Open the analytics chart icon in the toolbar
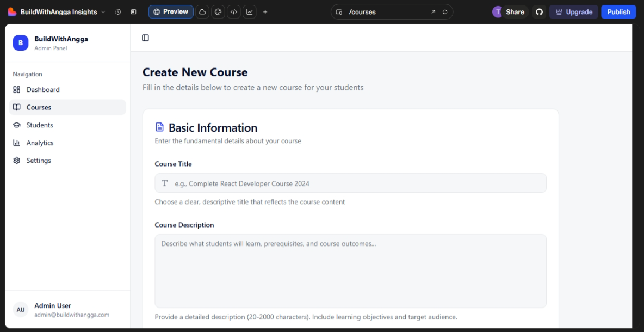This screenshot has height=332, width=644. coord(250,12)
